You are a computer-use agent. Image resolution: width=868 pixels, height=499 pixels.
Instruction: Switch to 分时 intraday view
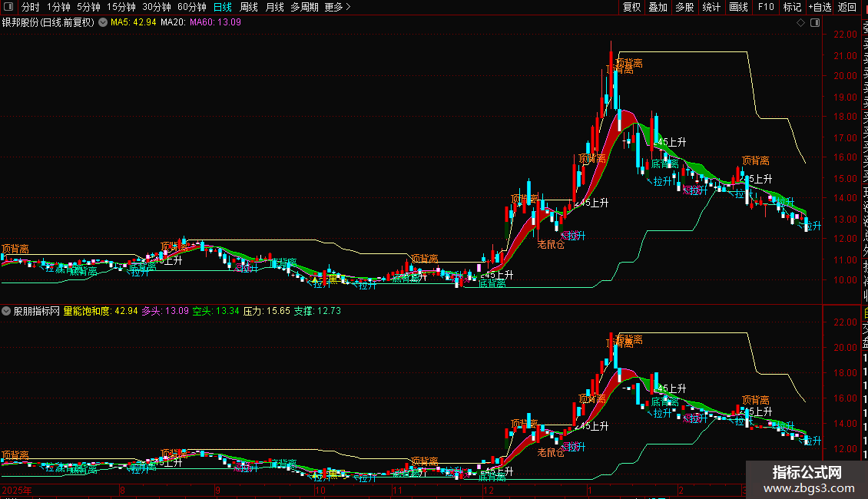(31, 7)
